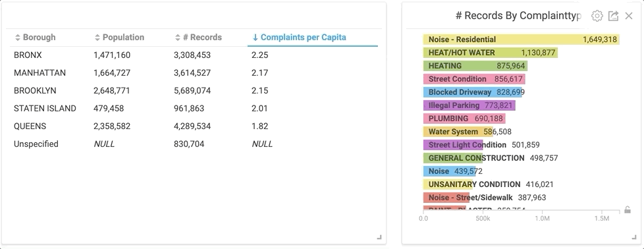Toggle the chart lock icon
Viewport: 644px width, 249px height.
click(627, 209)
